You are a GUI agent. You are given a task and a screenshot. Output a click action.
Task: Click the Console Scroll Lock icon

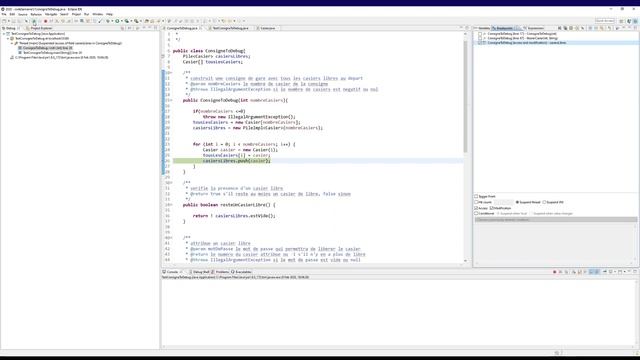[579, 272]
